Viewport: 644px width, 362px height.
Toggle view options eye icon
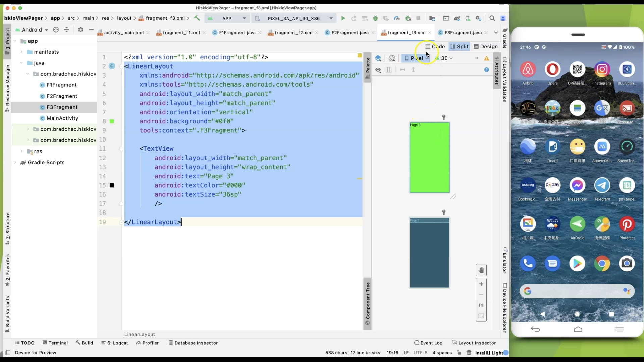click(x=378, y=70)
